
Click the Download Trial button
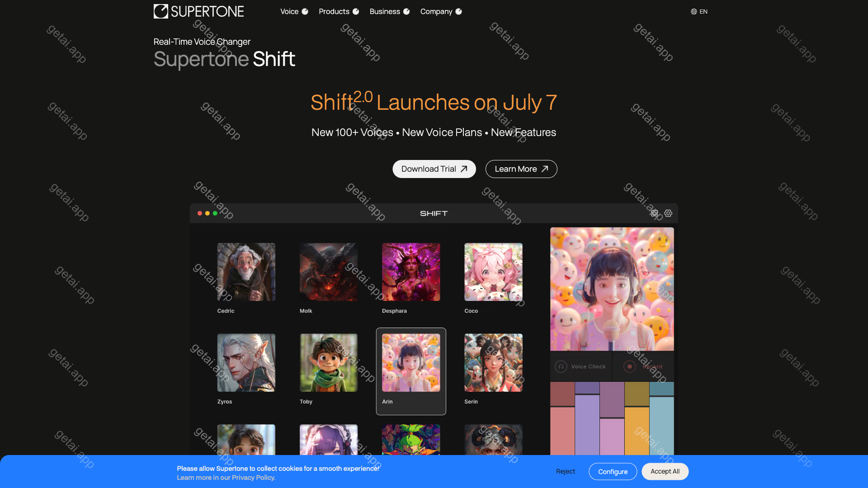[x=434, y=169]
